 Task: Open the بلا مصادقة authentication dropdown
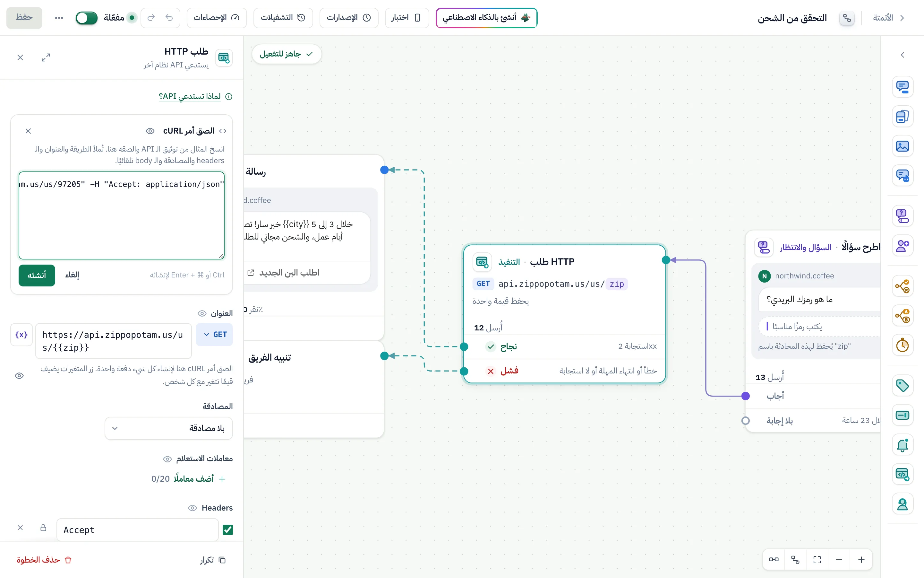[x=169, y=428]
